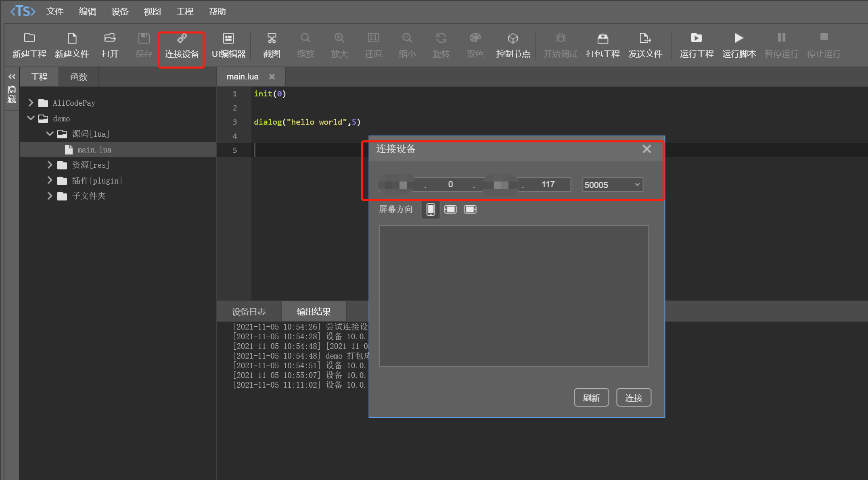Click the 取色 (Color picker) palette icon
Viewport: 868px width, 480px height.
point(475,38)
